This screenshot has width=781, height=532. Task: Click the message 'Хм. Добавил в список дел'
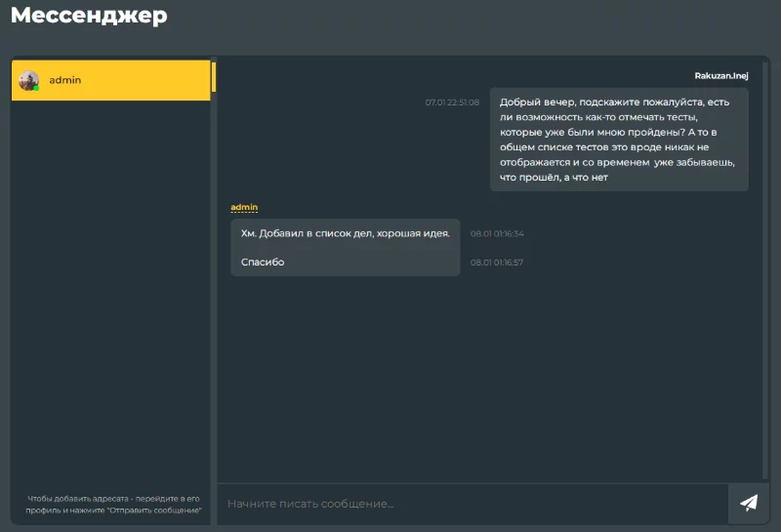[346, 233]
